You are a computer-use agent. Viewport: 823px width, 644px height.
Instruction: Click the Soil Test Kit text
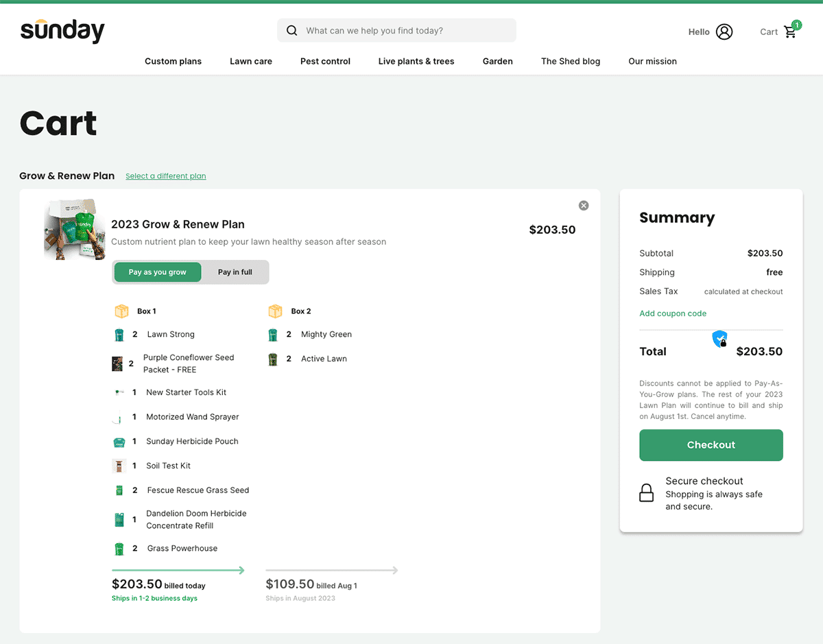click(168, 466)
